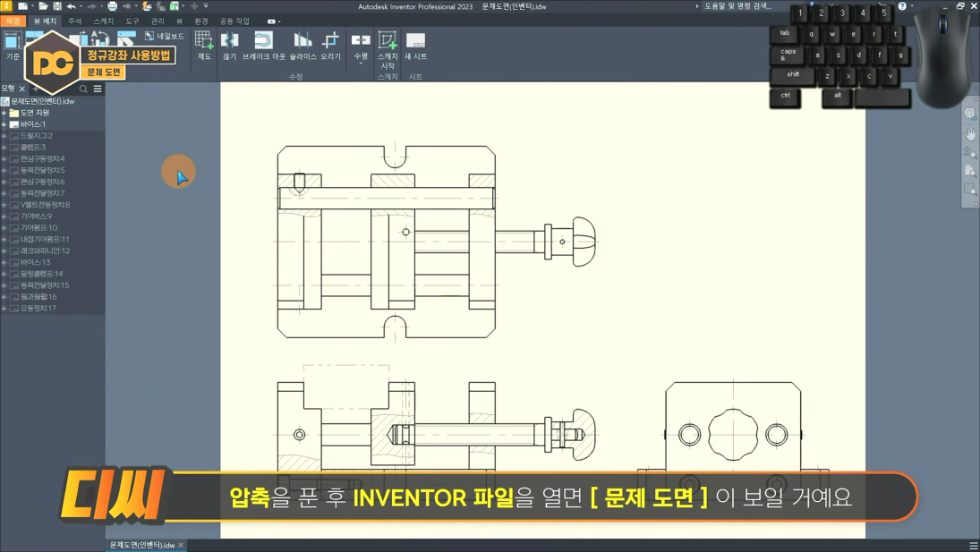Click the lightning bolt Update icon
The height and width of the screenshot is (552, 980).
tap(147, 6)
